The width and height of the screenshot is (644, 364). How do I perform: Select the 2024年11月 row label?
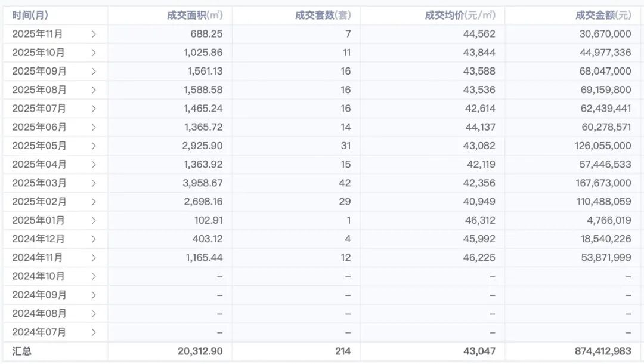click(38, 258)
